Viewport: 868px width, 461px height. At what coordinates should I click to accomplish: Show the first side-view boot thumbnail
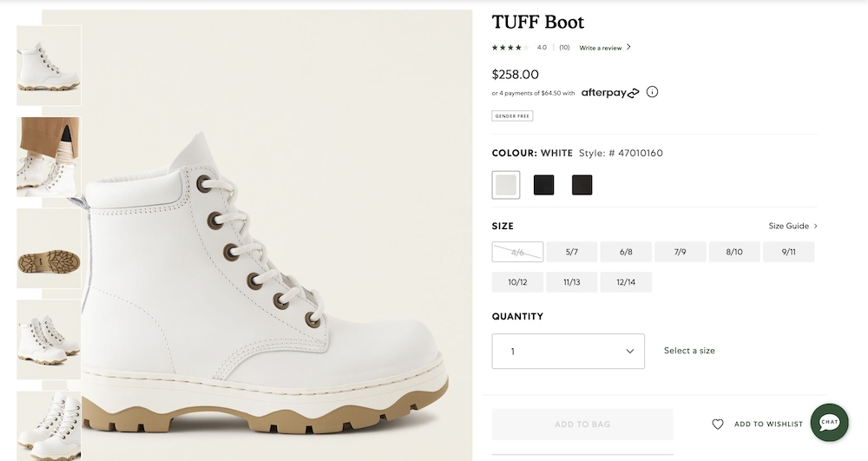(49, 66)
